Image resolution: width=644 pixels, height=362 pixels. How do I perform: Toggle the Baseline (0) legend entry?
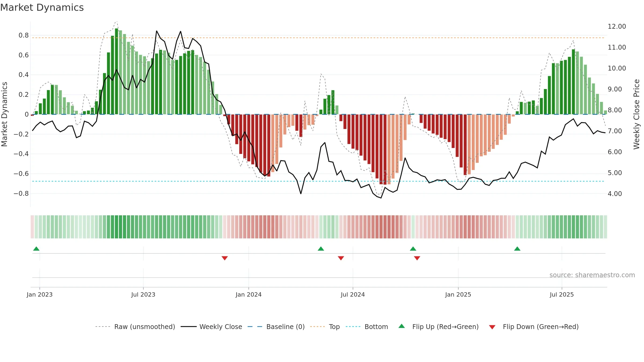click(276, 327)
